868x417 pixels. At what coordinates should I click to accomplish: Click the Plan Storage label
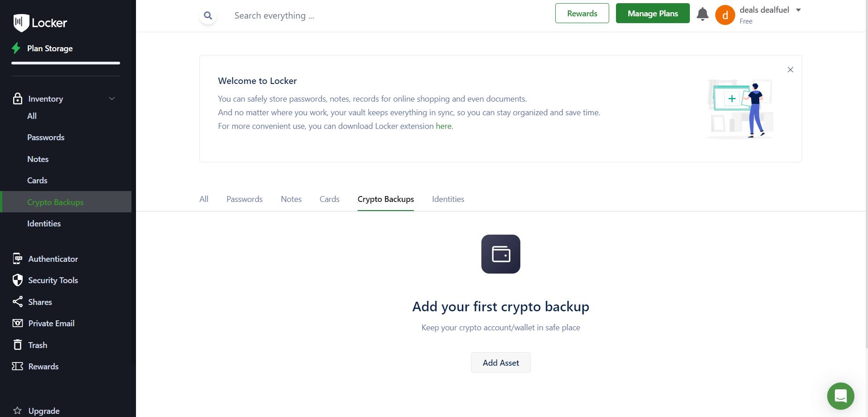pyautogui.click(x=50, y=49)
